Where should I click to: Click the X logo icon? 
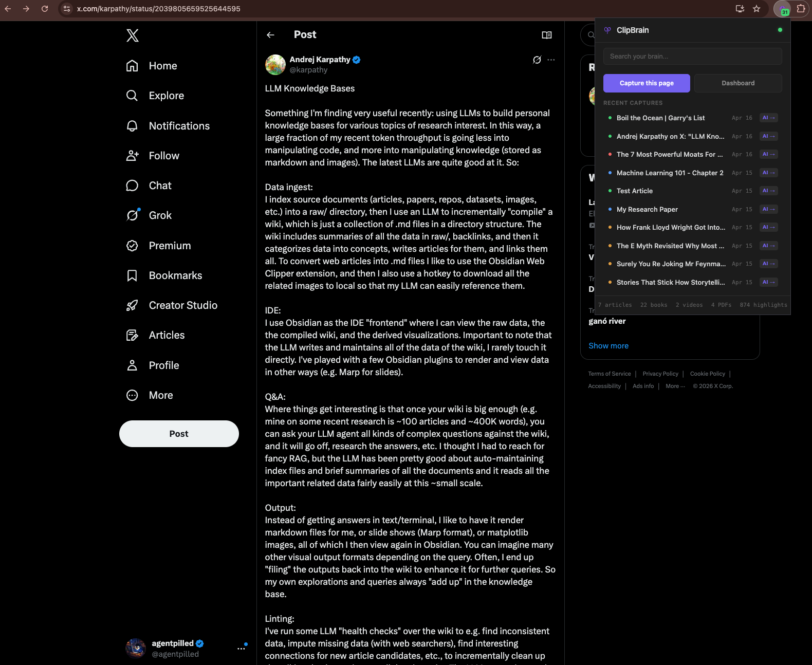click(x=133, y=35)
